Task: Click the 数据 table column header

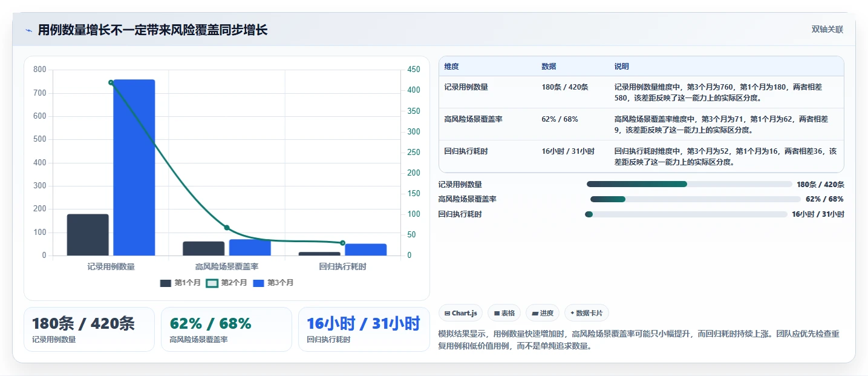Action: point(549,67)
